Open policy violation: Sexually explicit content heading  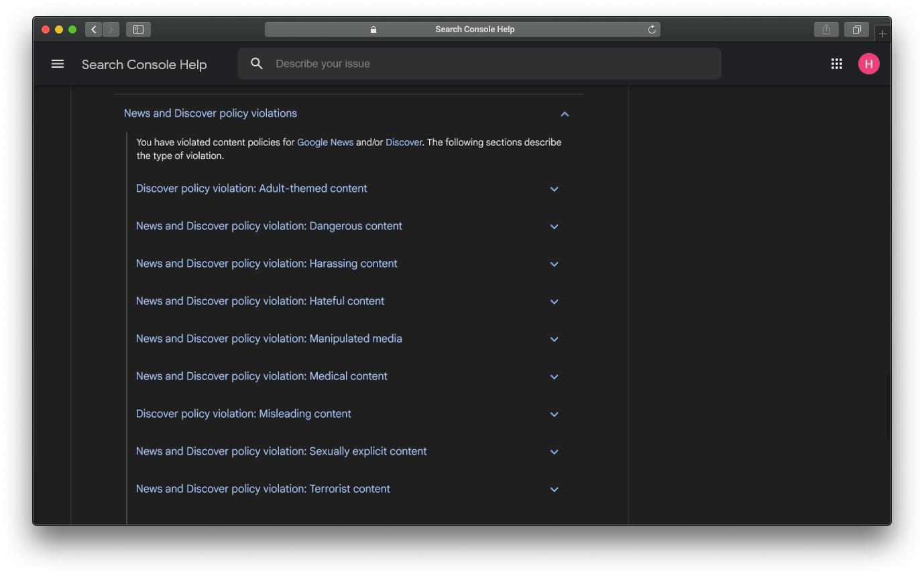point(282,451)
